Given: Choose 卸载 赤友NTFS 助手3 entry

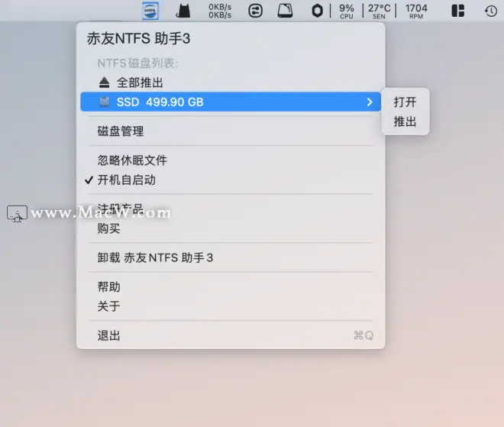Looking at the screenshot, I should coord(231,257).
